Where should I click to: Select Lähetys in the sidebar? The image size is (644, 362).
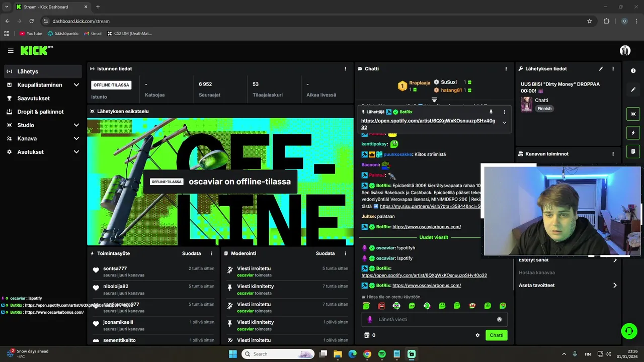coord(43,71)
